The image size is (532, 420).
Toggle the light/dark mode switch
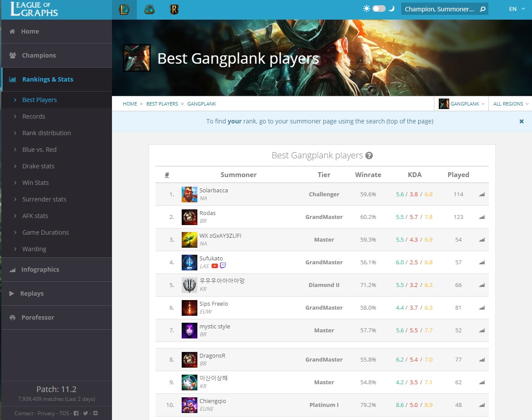379,9
